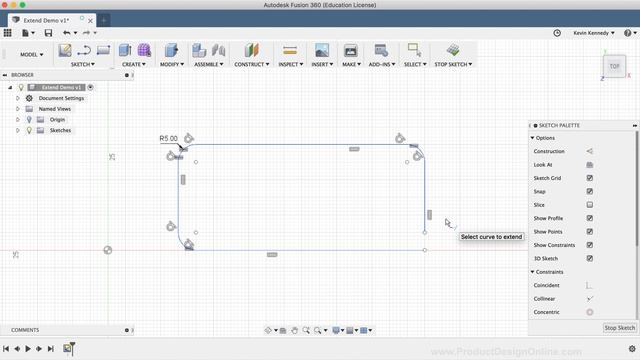Toggle the Show Profile checkbox
The width and height of the screenshot is (640, 360).
pyautogui.click(x=589, y=218)
